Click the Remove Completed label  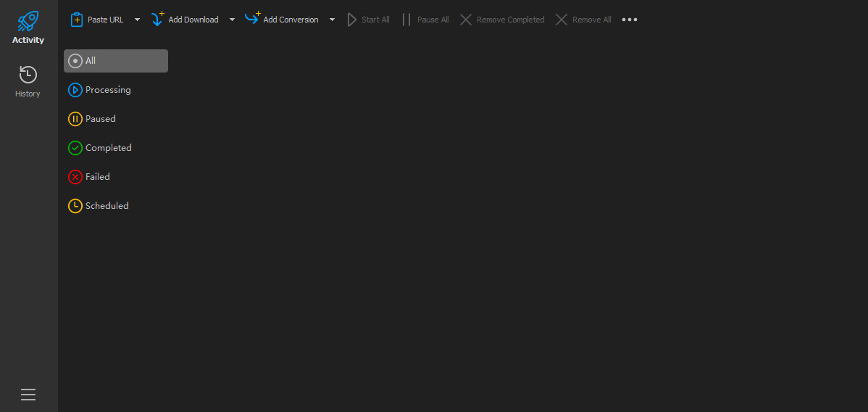510,20
